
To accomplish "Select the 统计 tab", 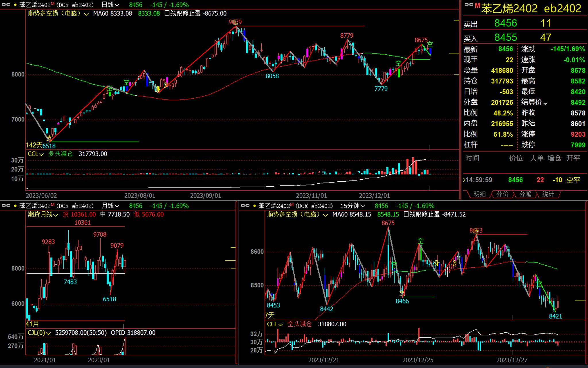I will pos(548,194).
